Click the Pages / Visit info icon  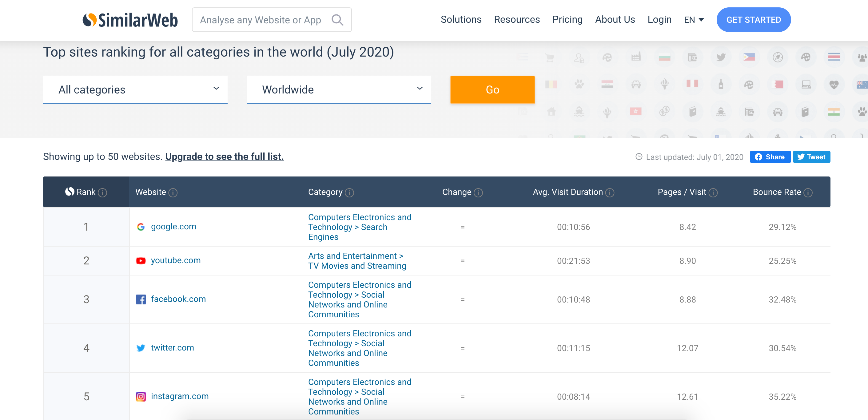tap(713, 193)
